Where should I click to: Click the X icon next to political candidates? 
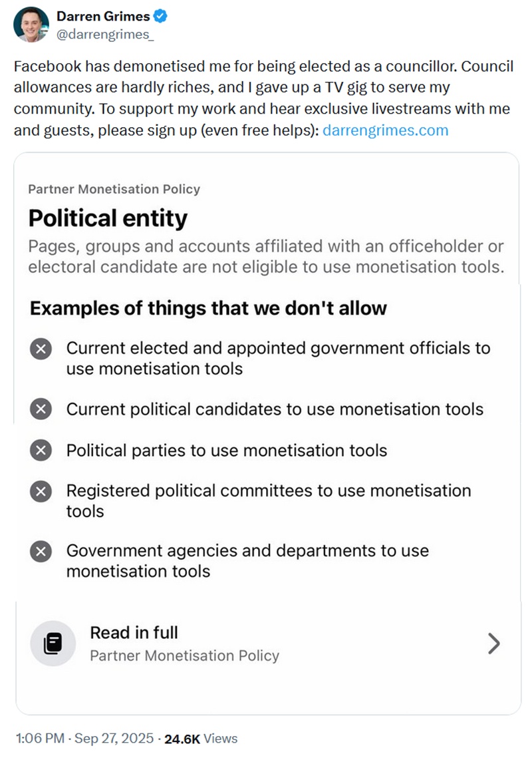(41, 409)
